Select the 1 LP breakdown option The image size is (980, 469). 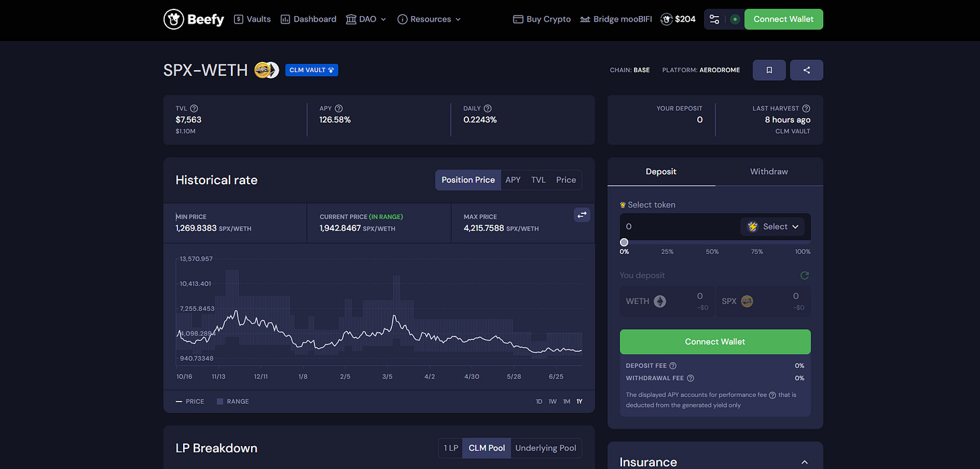(450, 448)
